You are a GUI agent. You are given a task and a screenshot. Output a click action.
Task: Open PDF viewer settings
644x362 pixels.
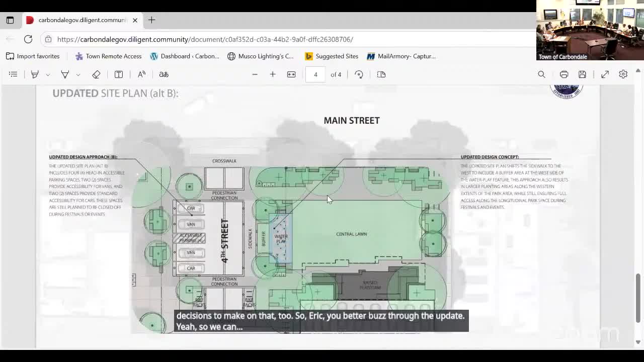pos(623,74)
